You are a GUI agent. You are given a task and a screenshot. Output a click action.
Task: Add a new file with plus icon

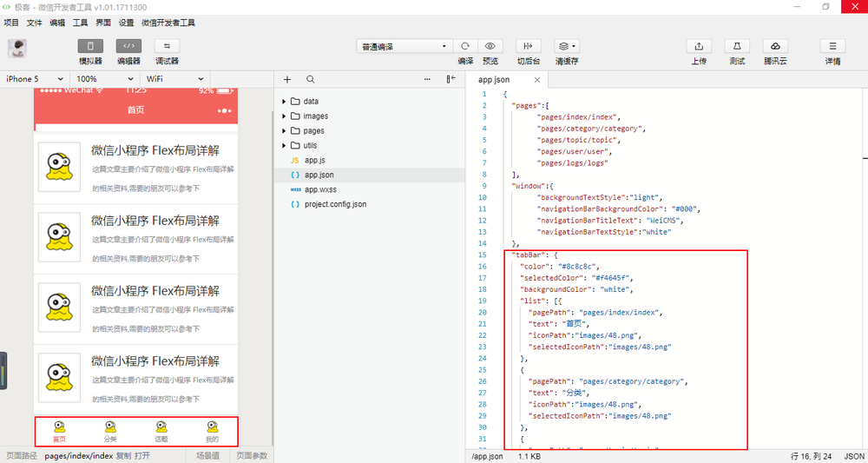(x=287, y=79)
